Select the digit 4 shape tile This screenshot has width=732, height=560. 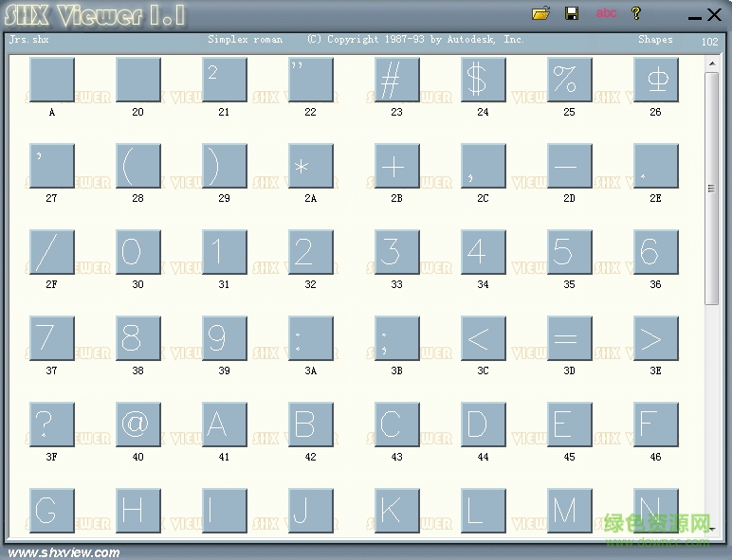coord(484,252)
